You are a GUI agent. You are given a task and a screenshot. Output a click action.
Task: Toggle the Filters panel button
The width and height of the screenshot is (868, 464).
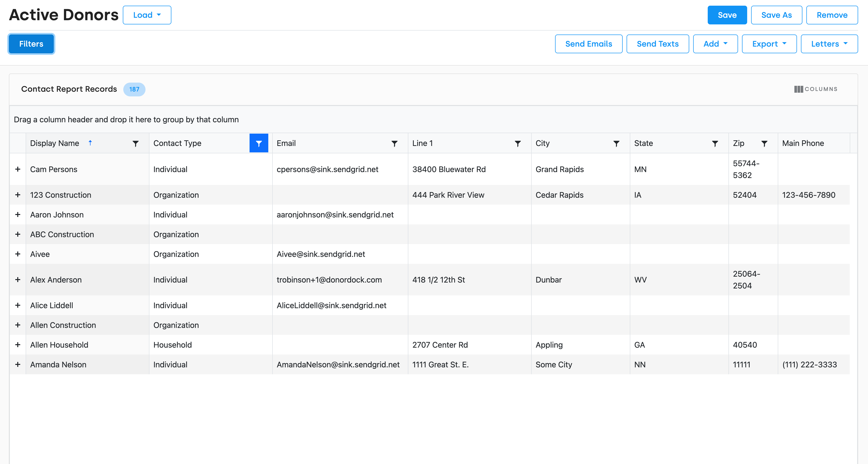point(31,44)
